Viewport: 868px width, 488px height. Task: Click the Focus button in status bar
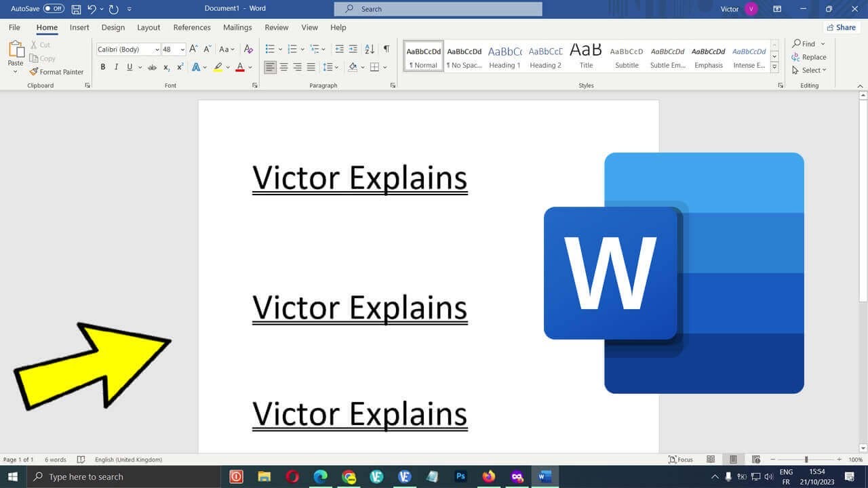(681, 460)
